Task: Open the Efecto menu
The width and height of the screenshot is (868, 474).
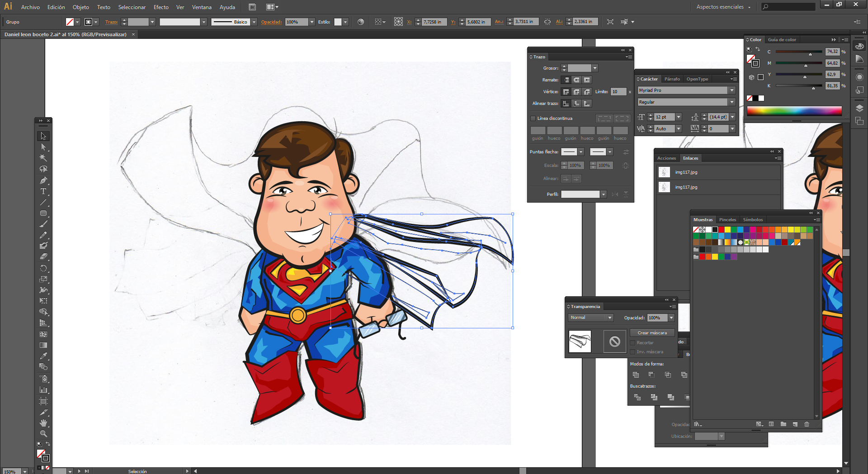Action: click(x=160, y=7)
